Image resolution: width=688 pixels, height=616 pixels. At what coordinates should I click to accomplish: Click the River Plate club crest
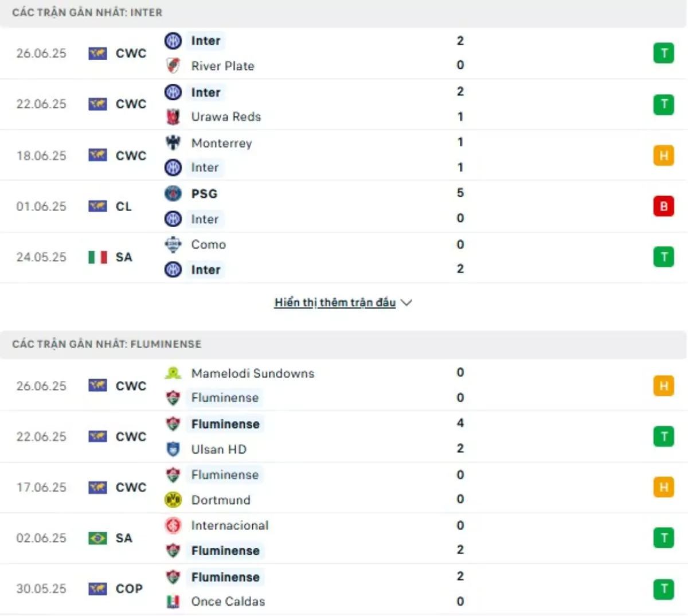click(173, 65)
